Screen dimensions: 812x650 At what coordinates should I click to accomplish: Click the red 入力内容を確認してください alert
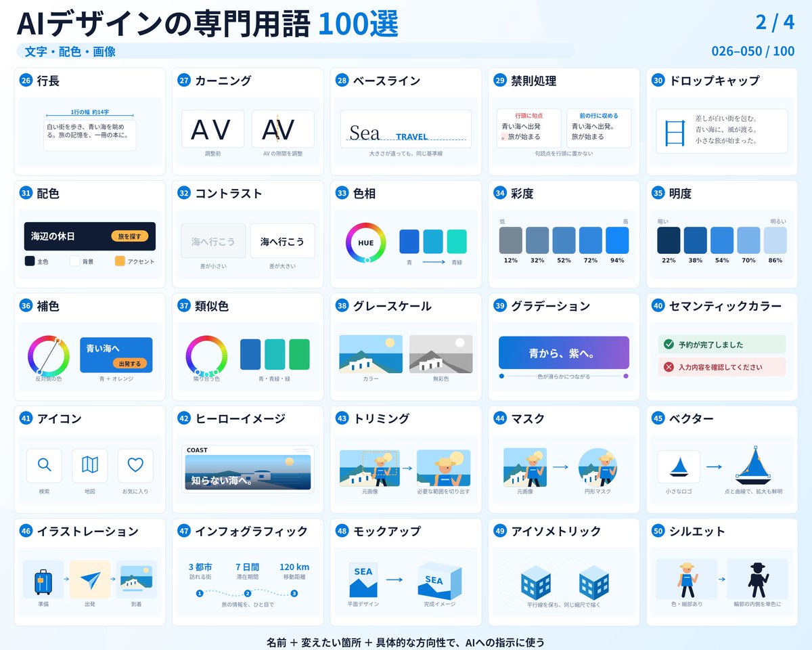722,367
